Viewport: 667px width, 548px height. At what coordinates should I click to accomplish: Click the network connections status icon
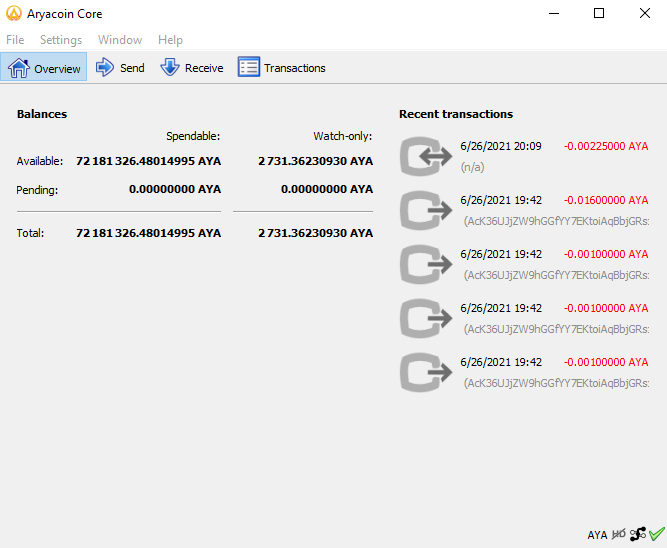(638, 534)
